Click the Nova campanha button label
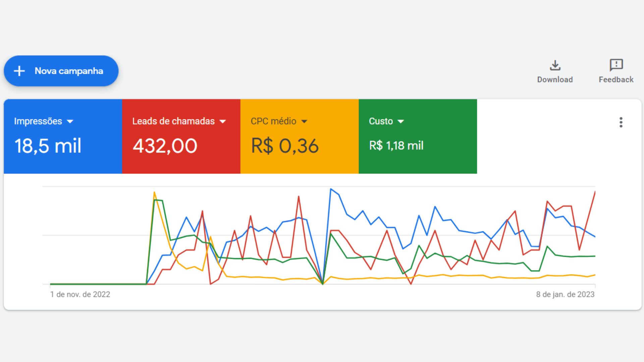Image resolution: width=644 pixels, height=362 pixels. click(69, 71)
